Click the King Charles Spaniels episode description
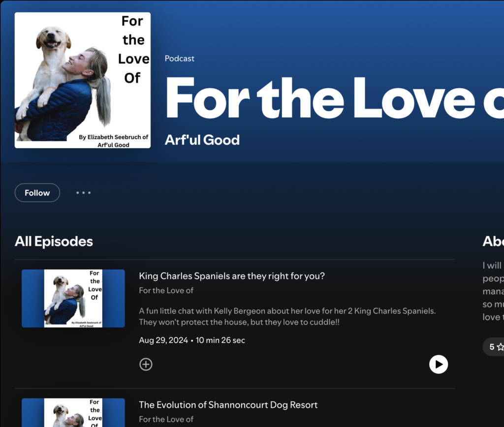This screenshot has height=427, width=504. tap(287, 316)
